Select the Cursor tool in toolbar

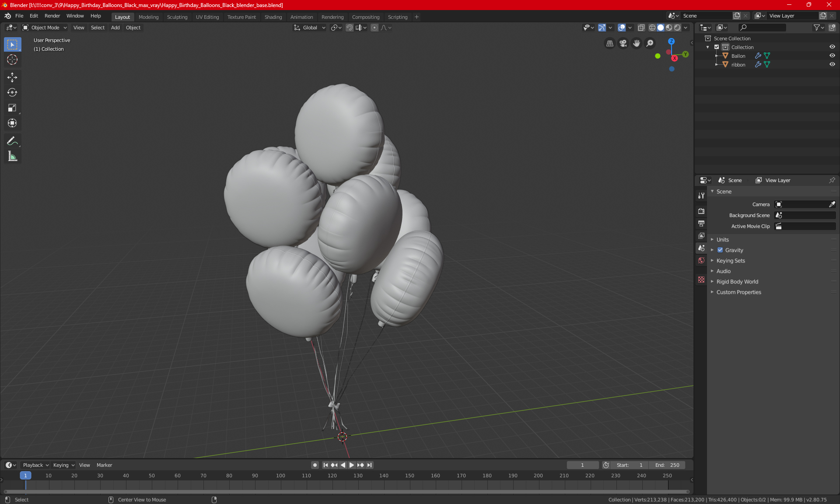12,60
